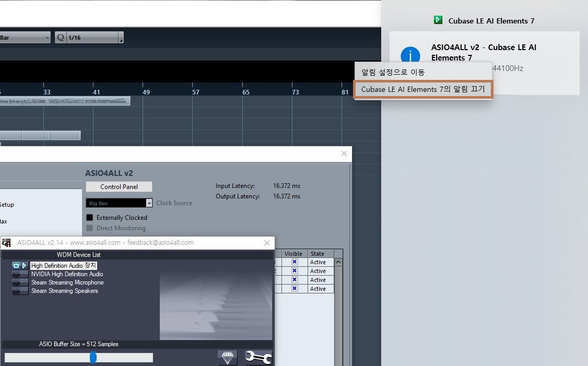Click ruler marker at bar 33
Viewport: 588px width, 366px height.
click(46, 92)
